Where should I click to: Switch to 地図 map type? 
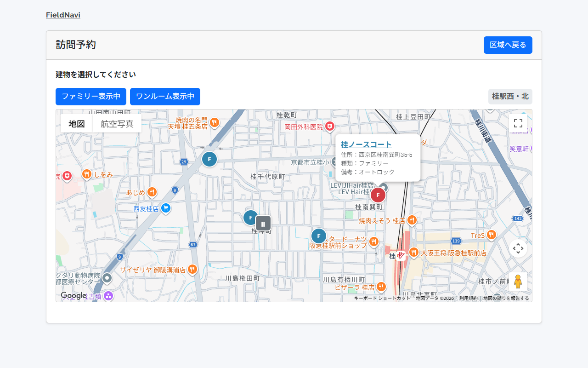tap(77, 123)
